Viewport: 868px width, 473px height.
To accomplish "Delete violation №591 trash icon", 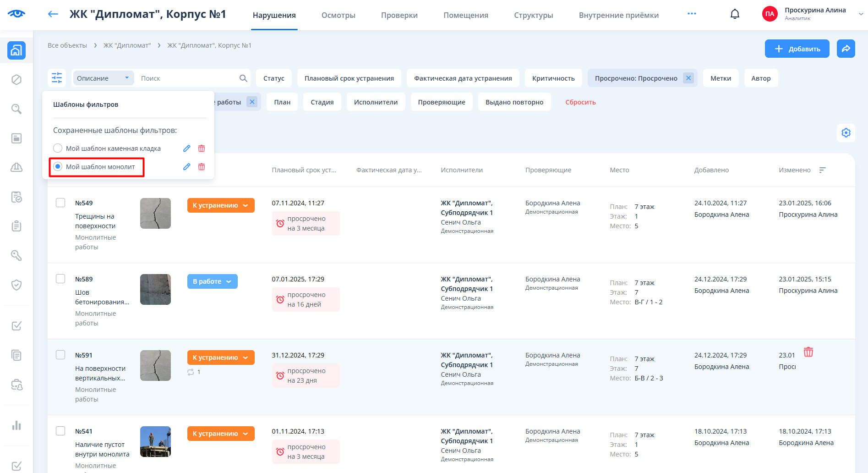I will (x=808, y=352).
